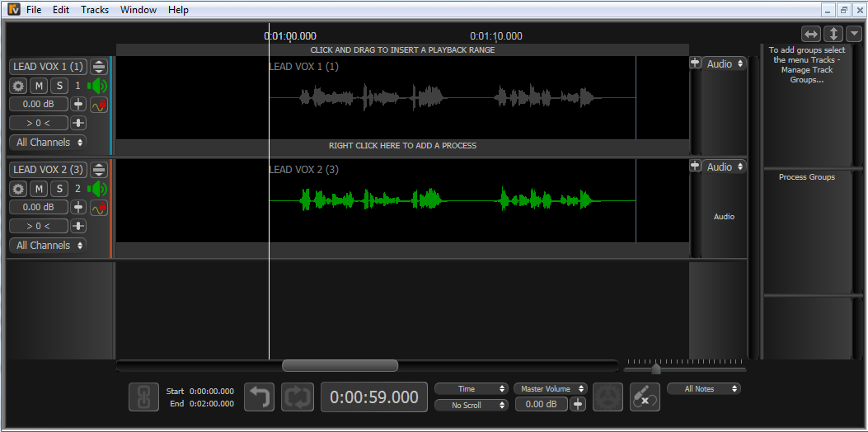Click the LEAD VOX 2 (3) track name button
The image size is (868, 432).
coord(48,170)
